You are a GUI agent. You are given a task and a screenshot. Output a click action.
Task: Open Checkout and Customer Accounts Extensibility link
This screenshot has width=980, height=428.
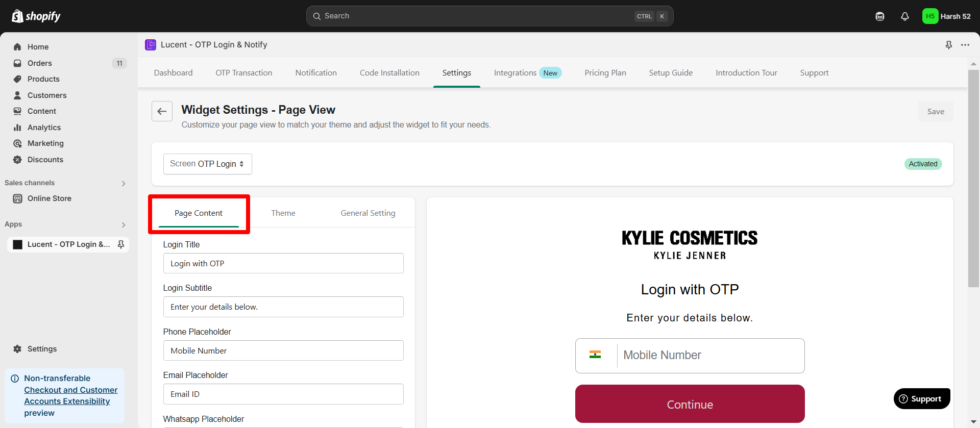point(71,396)
